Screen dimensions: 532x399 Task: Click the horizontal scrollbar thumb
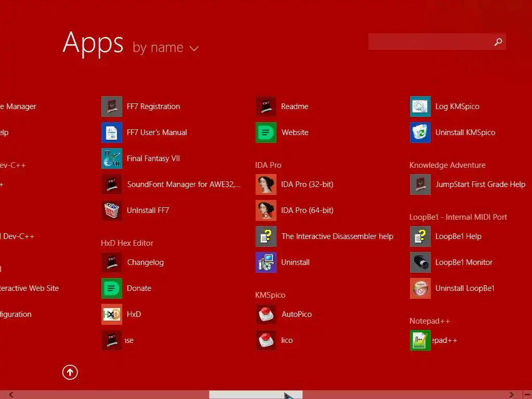(256, 395)
